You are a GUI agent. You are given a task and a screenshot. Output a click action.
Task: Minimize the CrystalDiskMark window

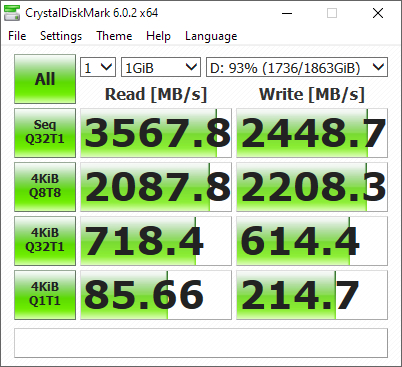pyautogui.click(x=287, y=13)
